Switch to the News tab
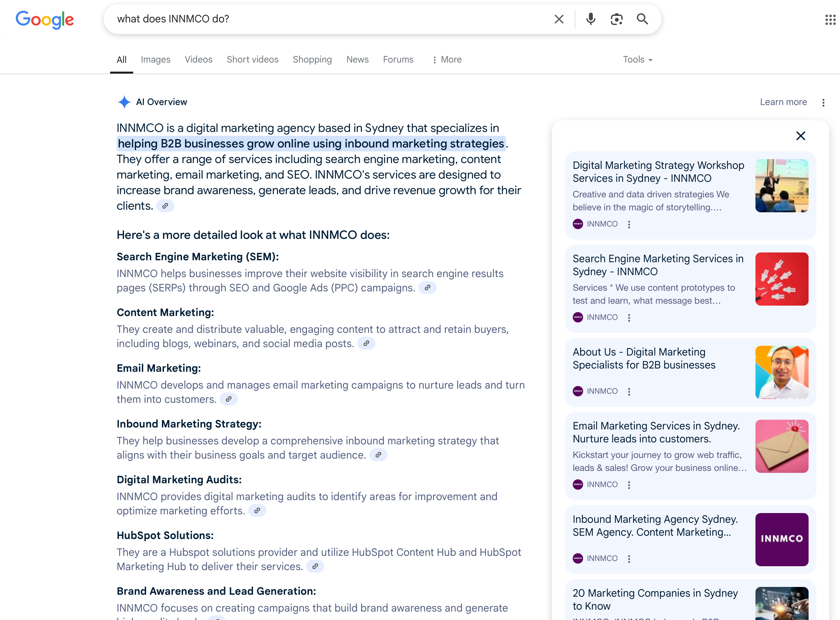 pos(358,60)
